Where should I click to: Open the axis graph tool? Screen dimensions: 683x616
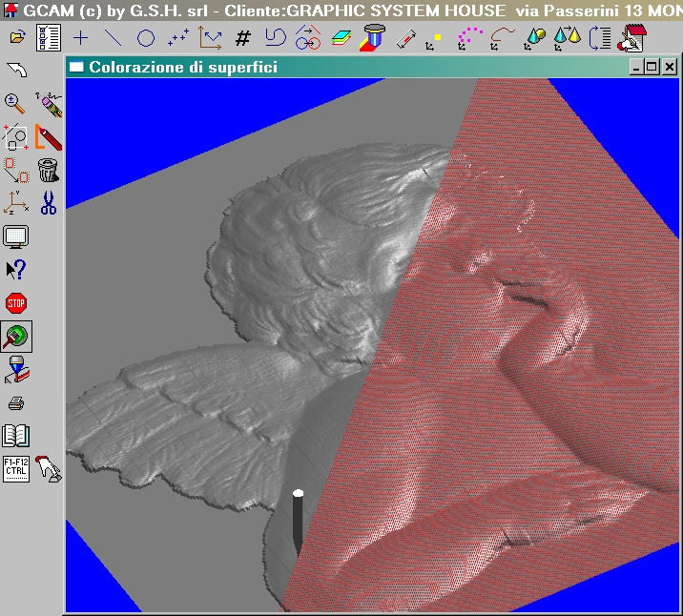click(x=210, y=37)
